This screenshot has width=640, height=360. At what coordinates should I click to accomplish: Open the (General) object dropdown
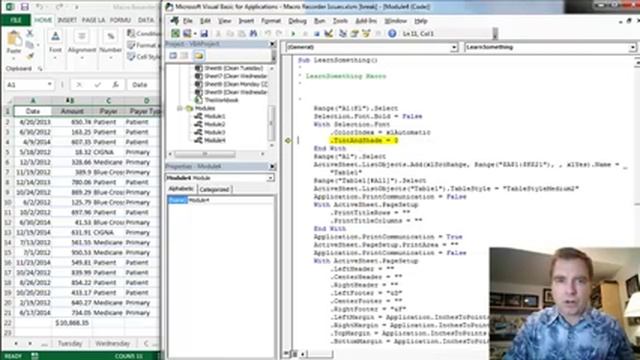454,48
